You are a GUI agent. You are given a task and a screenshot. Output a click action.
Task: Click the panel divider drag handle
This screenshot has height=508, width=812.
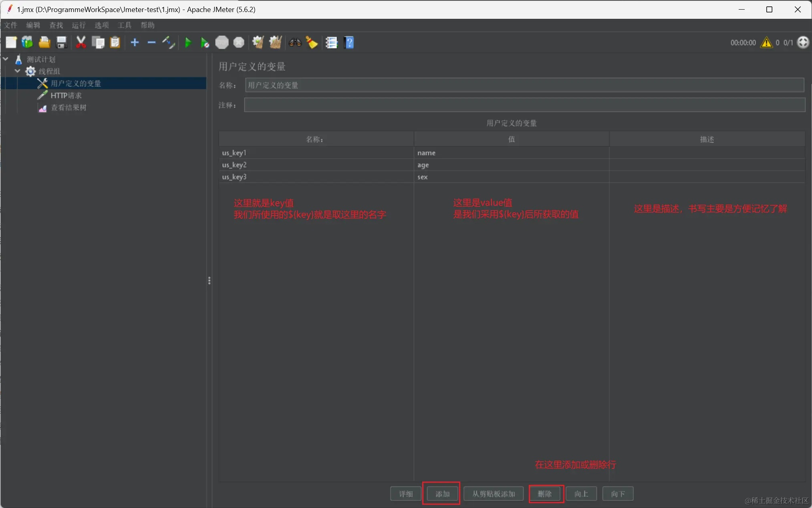pyautogui.click(x=209, y=280)
